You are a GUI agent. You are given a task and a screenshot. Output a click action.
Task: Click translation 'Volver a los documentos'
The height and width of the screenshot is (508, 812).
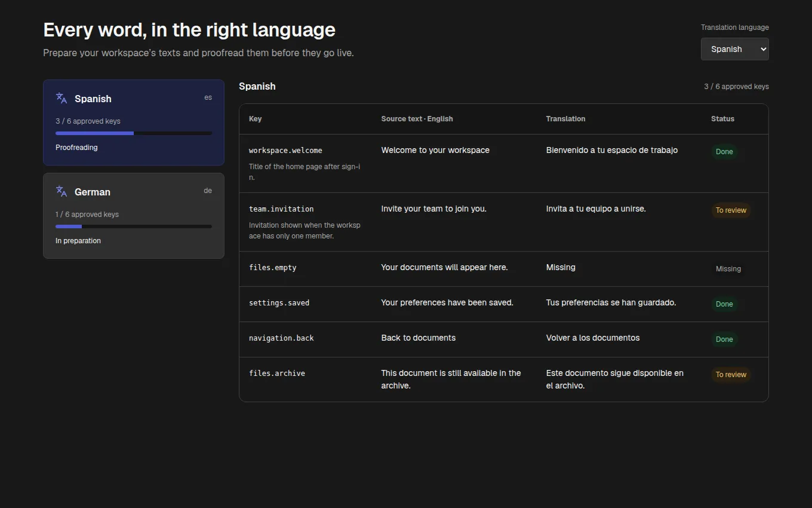tap(593, 338)
